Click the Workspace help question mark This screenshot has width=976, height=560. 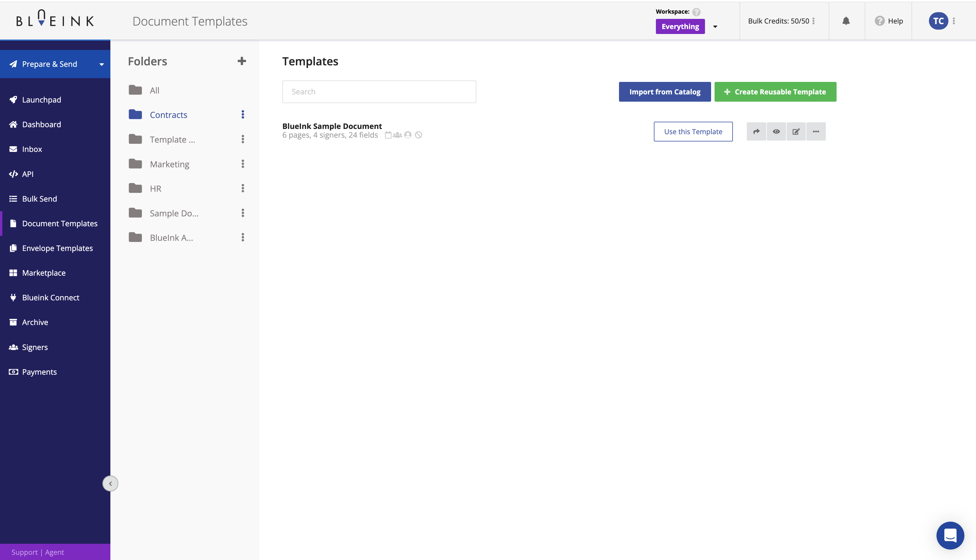click(696, 12)
